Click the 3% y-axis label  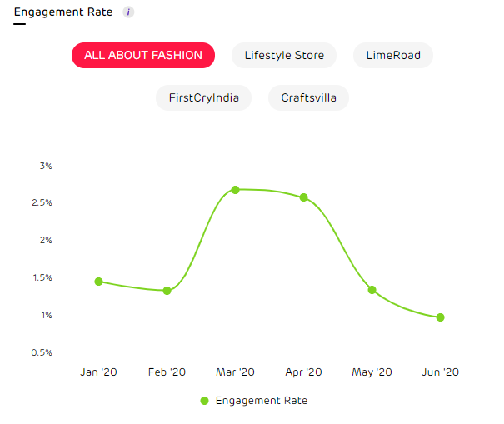tap(46, 166)
